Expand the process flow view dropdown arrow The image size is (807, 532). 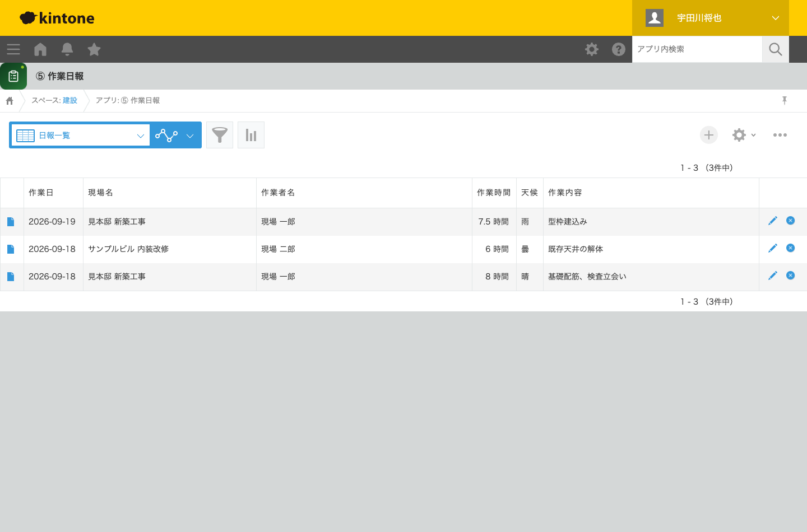point(190,136)
